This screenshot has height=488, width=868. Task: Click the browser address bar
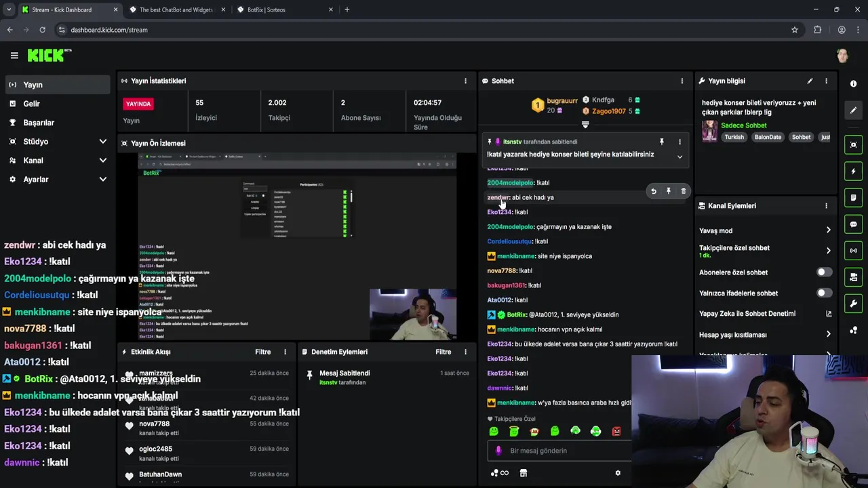point(426,30)
